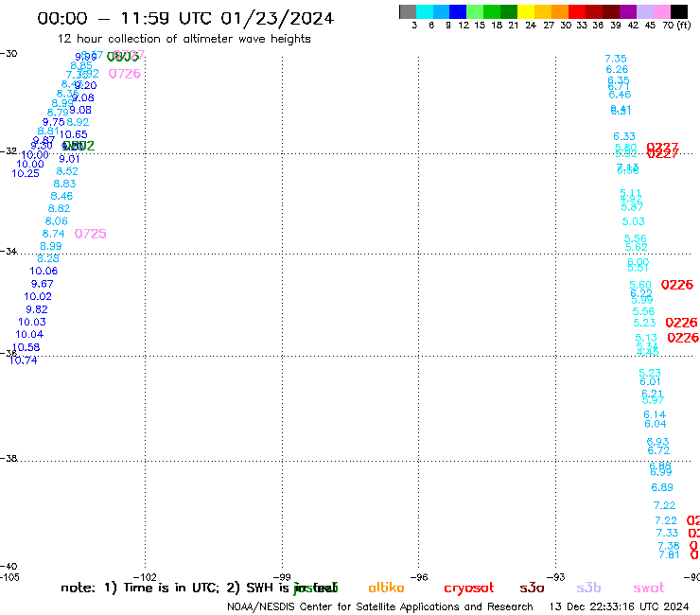Click the wave height value 5.62
Viewport: 700px width, 615px height.
click(637, 248)
